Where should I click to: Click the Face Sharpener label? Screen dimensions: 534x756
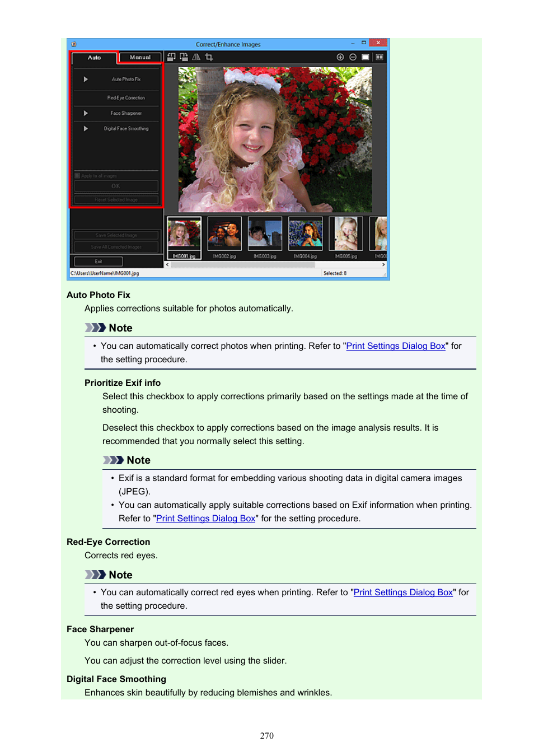(126, 113)
